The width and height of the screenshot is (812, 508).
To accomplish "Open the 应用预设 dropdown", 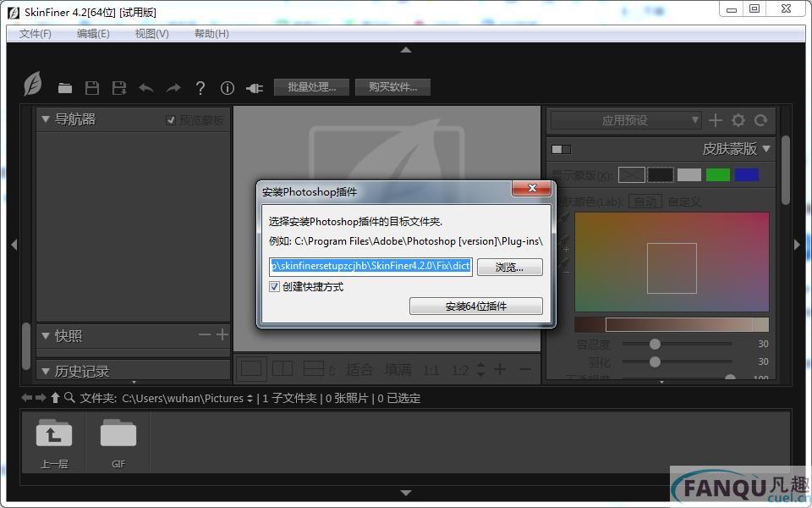I will (x=626, y=121).
